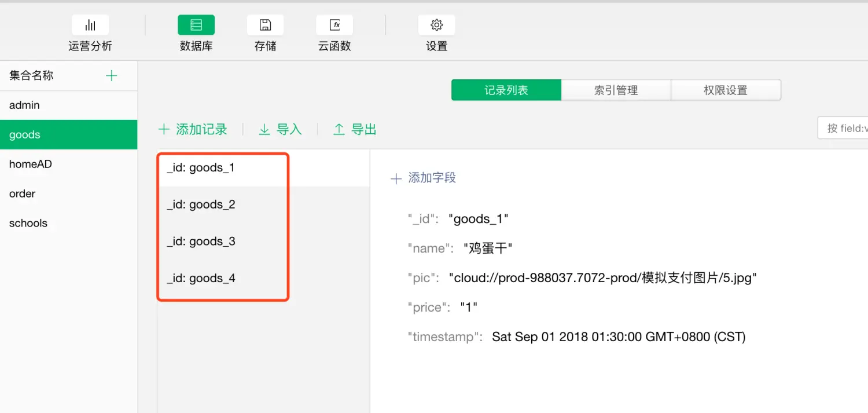868x413 pixels.
Task: Select the homeAD collection
Action: point(30,164)
